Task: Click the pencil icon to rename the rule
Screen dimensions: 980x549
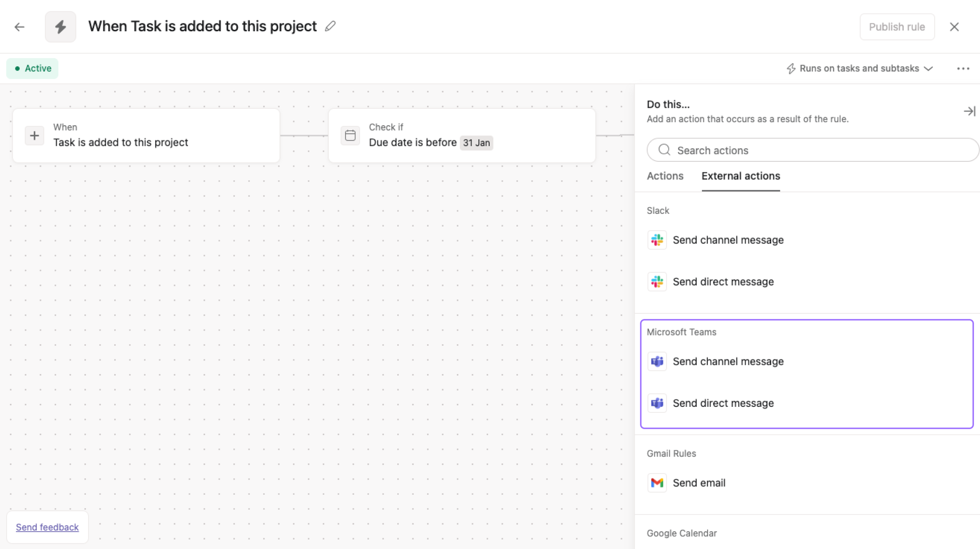Action: (330, 26)
